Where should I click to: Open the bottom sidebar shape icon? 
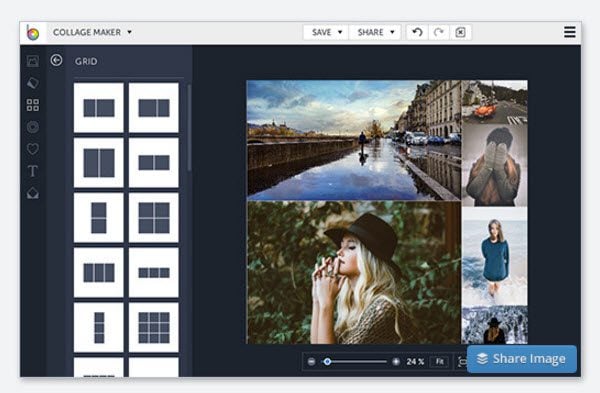tap(33, 193)
